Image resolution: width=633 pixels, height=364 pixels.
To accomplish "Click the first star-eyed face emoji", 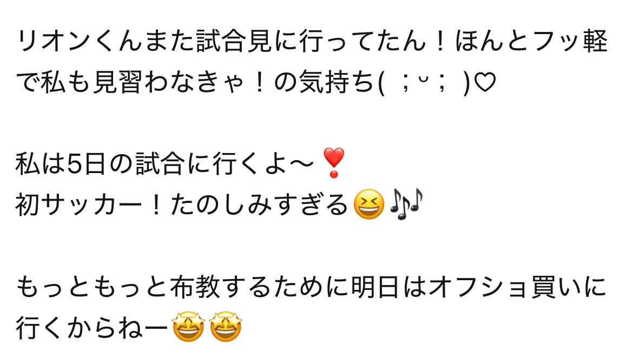I will coord(188,327).
